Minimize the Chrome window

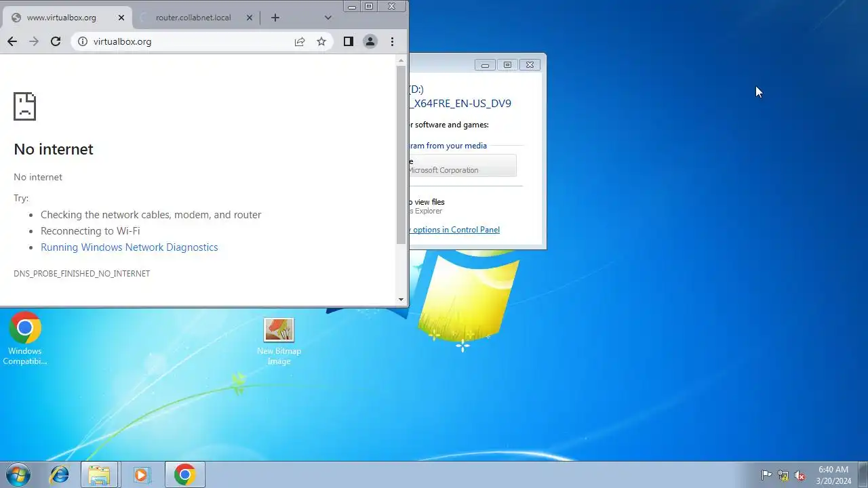pyautogui.click(x=352, y=6)
